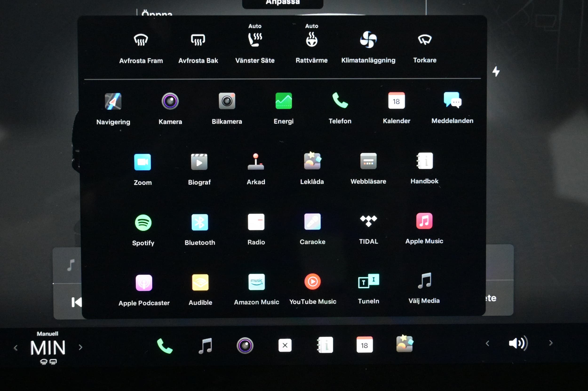
Task: Launch Bilkamera dashcam app
Action: click(x=227, y=101)
